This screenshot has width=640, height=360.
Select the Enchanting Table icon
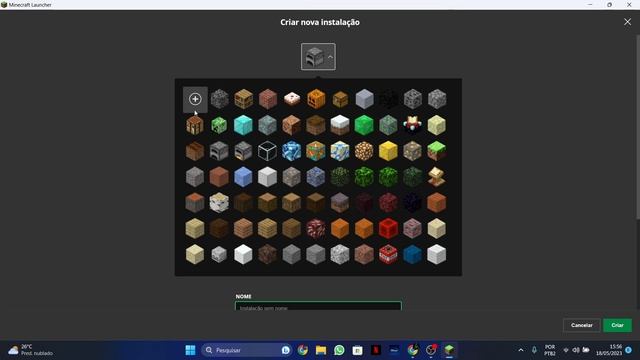[412, 124]
